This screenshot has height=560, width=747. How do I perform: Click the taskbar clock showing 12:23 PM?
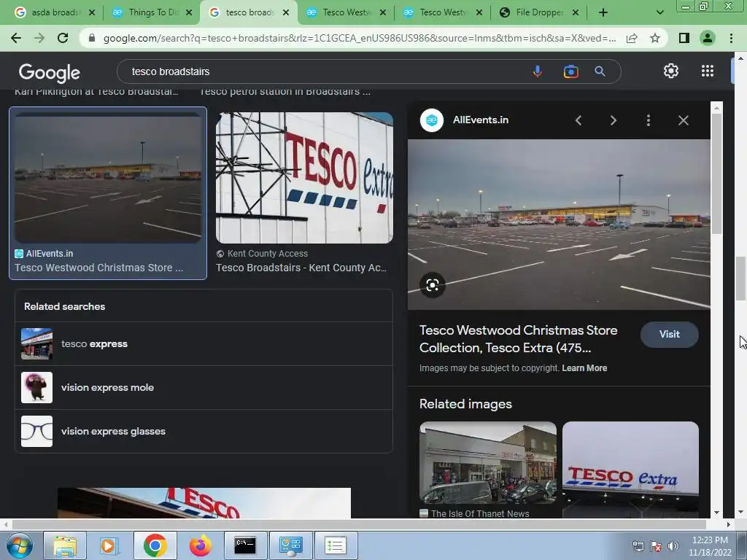click(710, 545)
